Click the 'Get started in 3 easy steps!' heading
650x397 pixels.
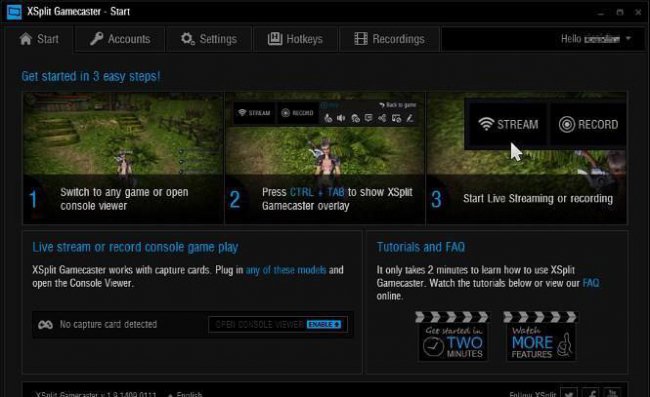click(x=90, y=76)
